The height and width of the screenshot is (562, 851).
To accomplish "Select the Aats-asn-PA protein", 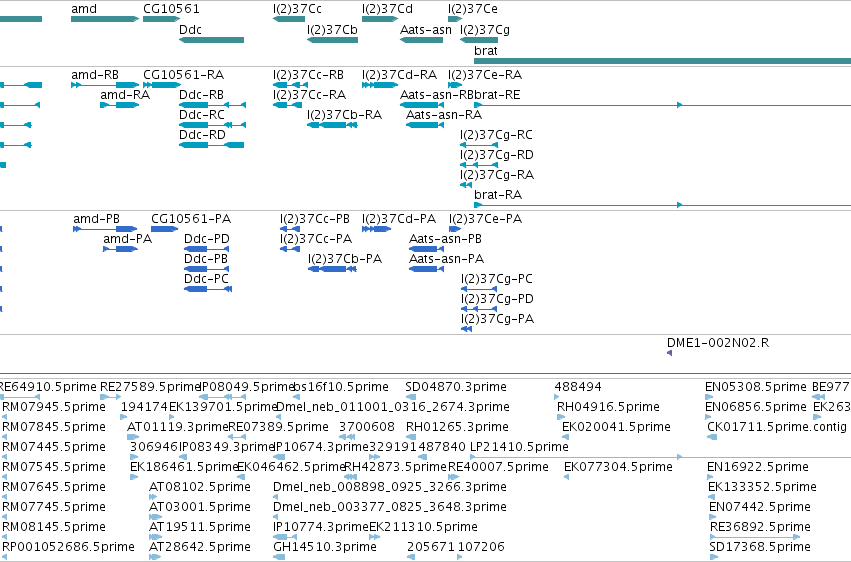I will pos(426,269).
